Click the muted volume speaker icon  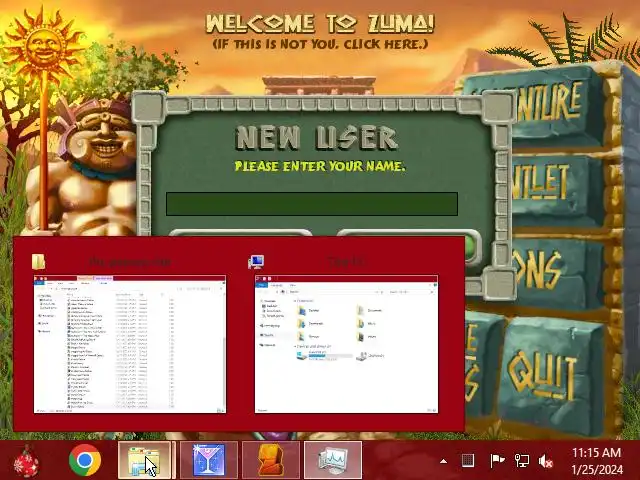(545, 461)
